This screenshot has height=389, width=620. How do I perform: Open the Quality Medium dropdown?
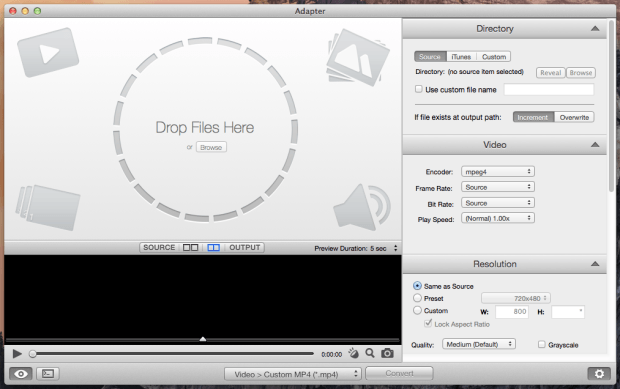[479, 344]
